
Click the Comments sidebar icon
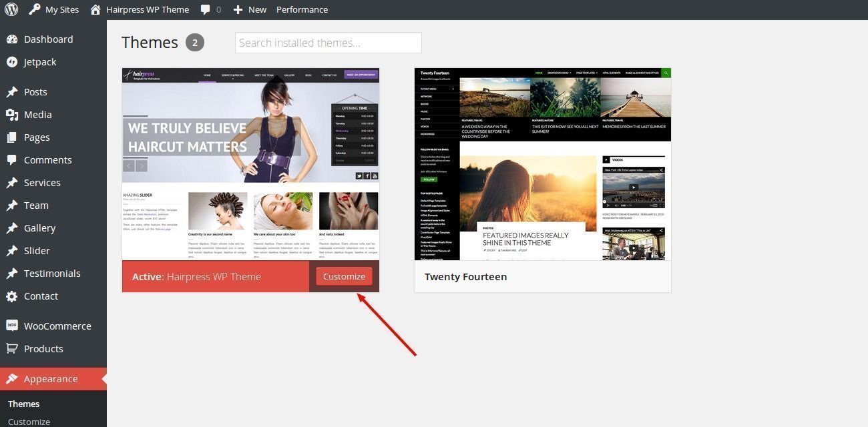[12, 160]
